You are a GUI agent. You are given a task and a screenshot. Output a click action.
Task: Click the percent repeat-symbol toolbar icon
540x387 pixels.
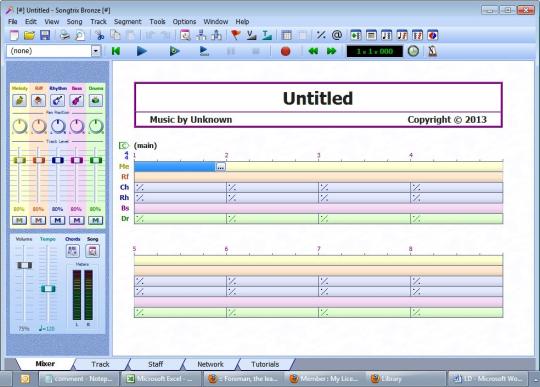[321, 35]
